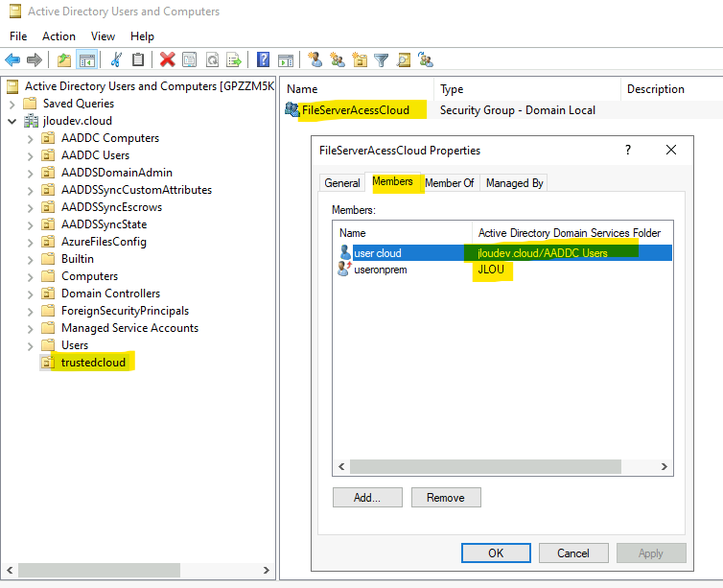Image resolution: width=723 pixels, height=588 pixels.
Task: Click Cancel in Properties dialog
Action: point(573,553)
